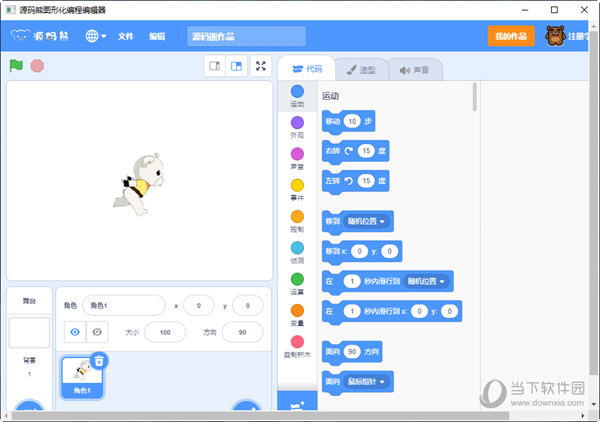The height and width of the screenshot is (422, 600).
Task: Select the 事件 yellow category
Action: [x=297, y=190]
